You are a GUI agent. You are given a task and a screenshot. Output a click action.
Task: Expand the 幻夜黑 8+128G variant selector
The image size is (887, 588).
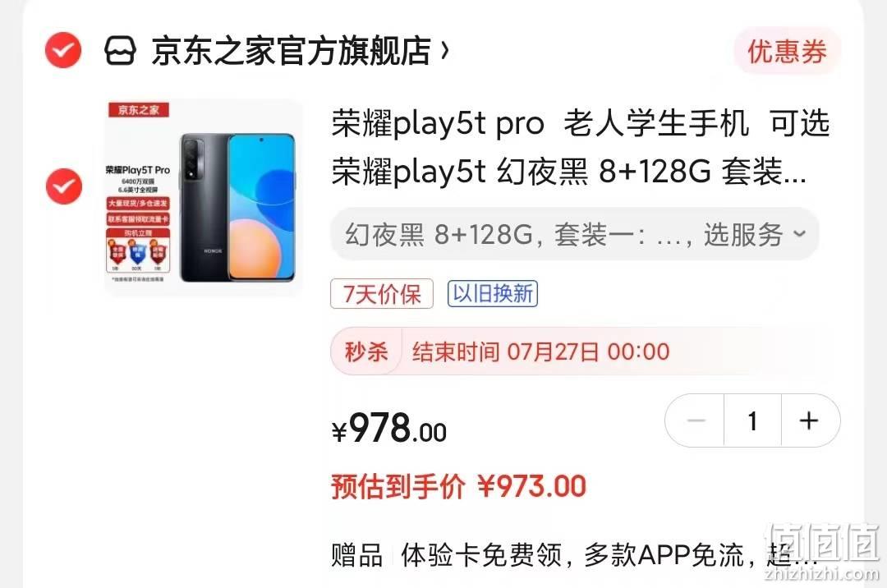pyautogui.click(x=575, y=234)
